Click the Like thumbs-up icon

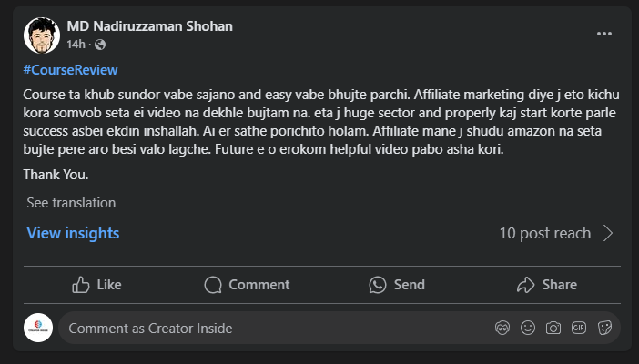(81, 285)
